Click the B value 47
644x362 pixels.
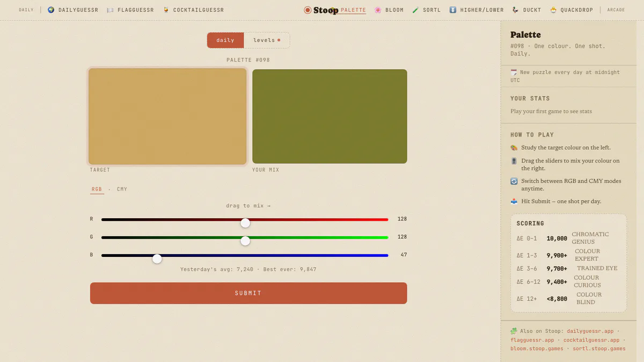coord(404,255)
